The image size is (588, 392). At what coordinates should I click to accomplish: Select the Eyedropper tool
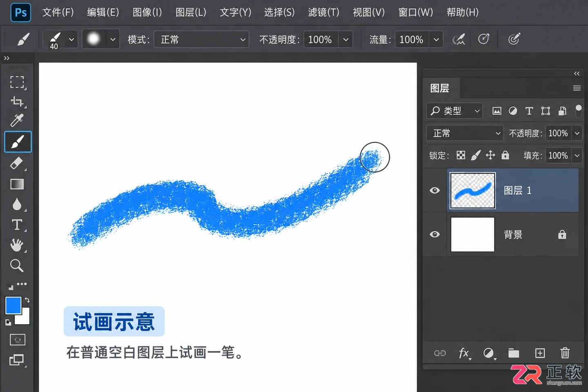pyautogui.click(x=17, y=120)
